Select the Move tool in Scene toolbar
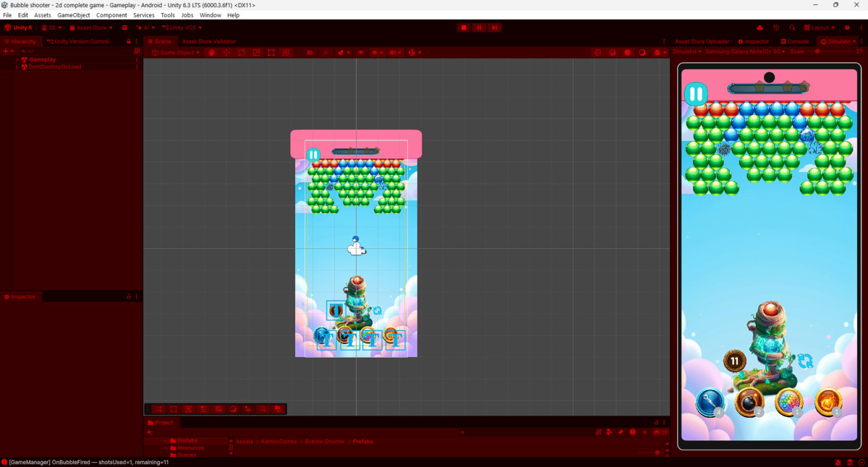The width and height of the screenshot is (868, 467). coord(226,52)
